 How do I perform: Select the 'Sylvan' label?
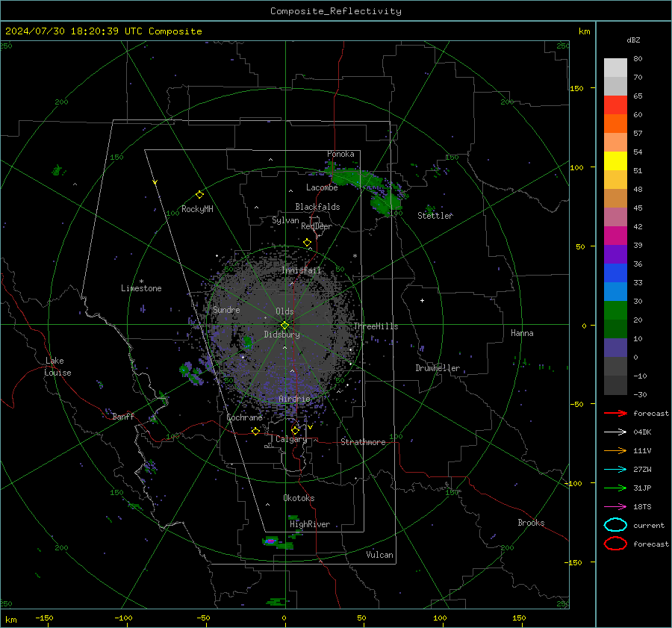click(285, 220)
